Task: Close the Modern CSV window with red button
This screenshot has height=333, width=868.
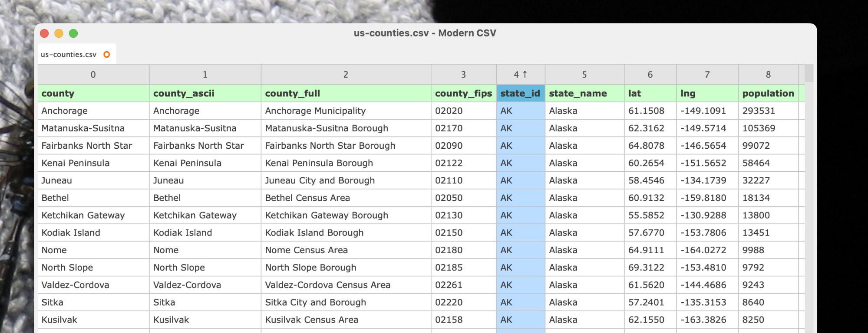Action: click(x=44, y=33)
